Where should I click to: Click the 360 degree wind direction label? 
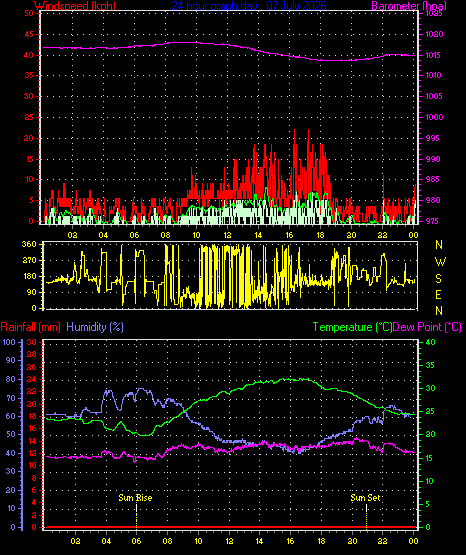[x=29, y=244]
